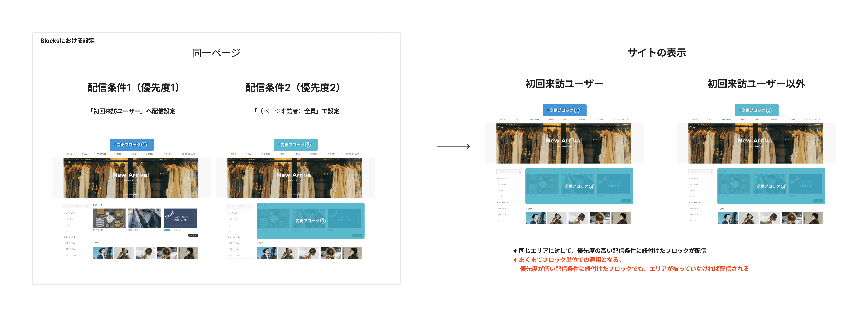The height and width of the screenshot is (317, 868).
Task: Click SALEアイテム sidebar link in 配信条件1 mockup
Action: tap(70, 255)
